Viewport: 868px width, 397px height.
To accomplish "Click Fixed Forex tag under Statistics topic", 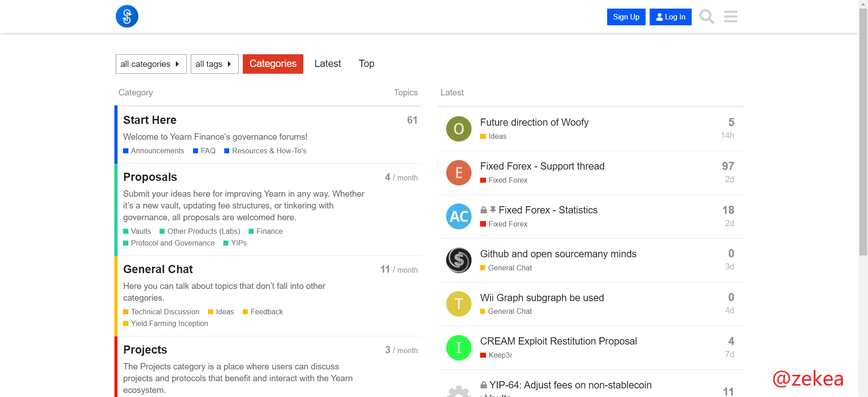I will (x=504, y=224).
